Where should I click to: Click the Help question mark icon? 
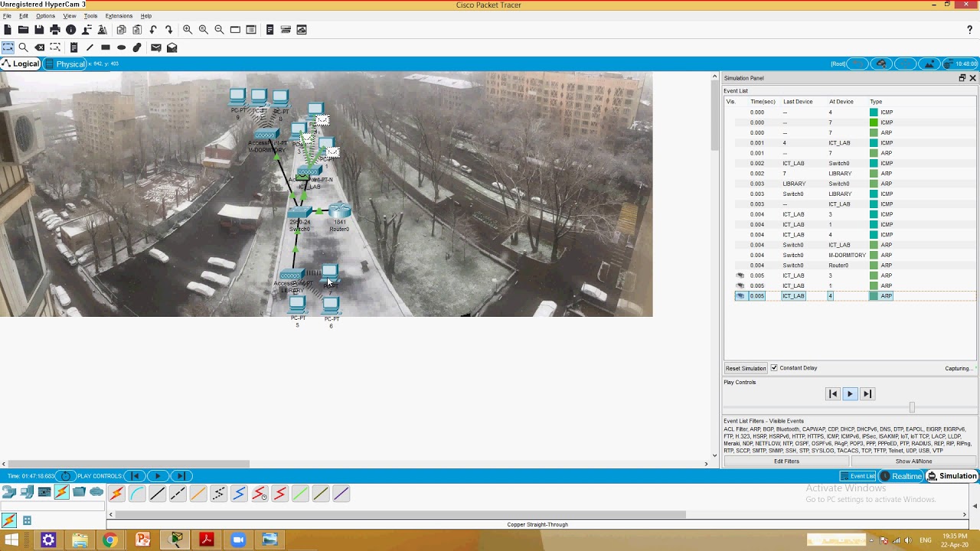coord(969,30)
